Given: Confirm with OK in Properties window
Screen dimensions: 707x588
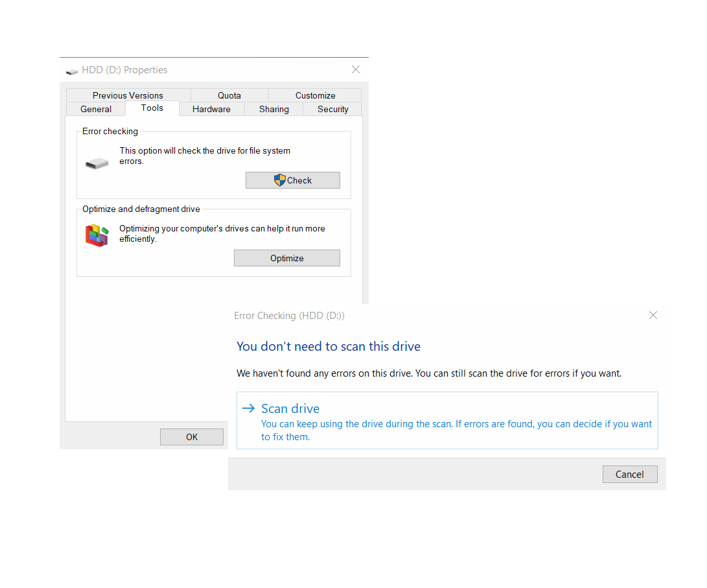Looking at the screenshot, I should pyautogui.click(x=192, y=437).
